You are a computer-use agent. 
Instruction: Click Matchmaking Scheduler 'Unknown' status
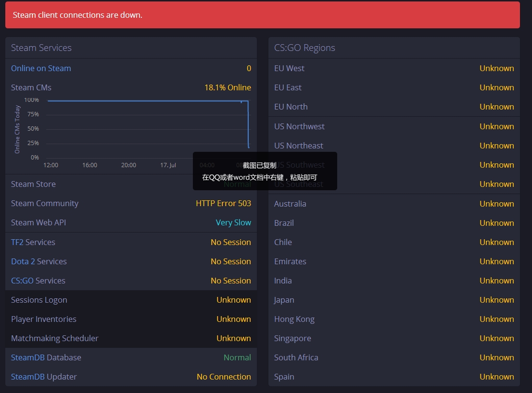pos(234,338)
